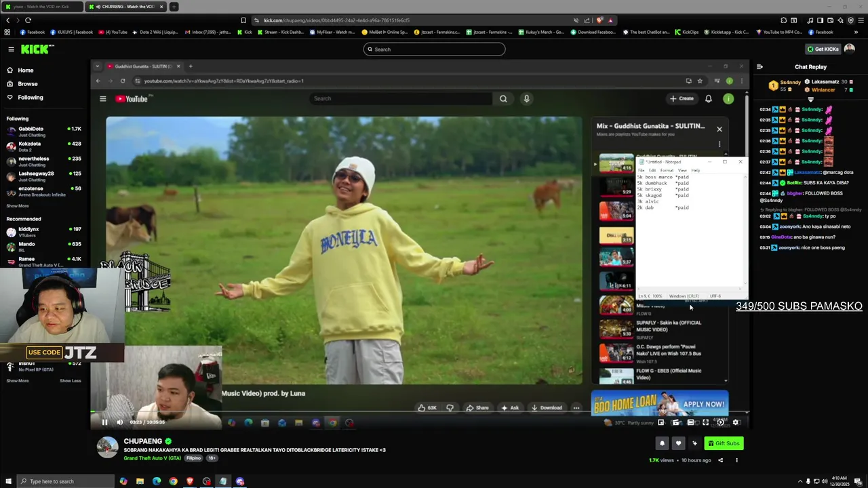Toggle the VOD notification bell
Screen dimensions: 868x488
[x=662, y=443]
